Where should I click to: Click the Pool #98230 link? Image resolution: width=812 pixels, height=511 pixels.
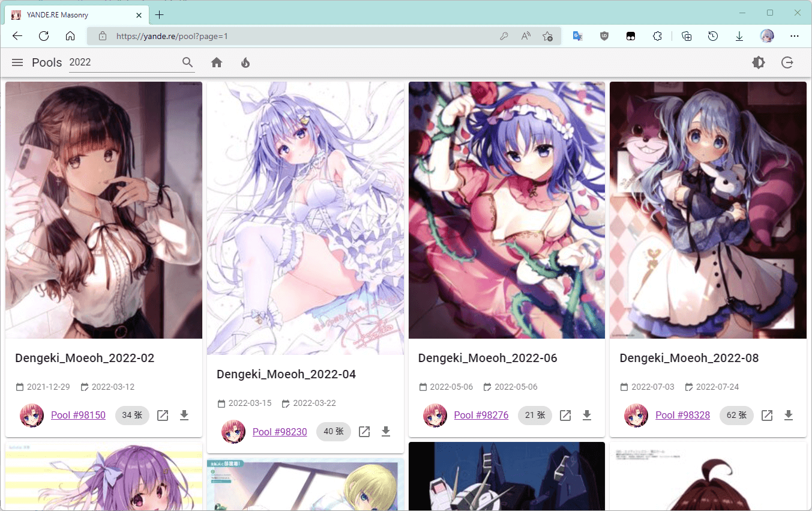[x=280, y=431]
